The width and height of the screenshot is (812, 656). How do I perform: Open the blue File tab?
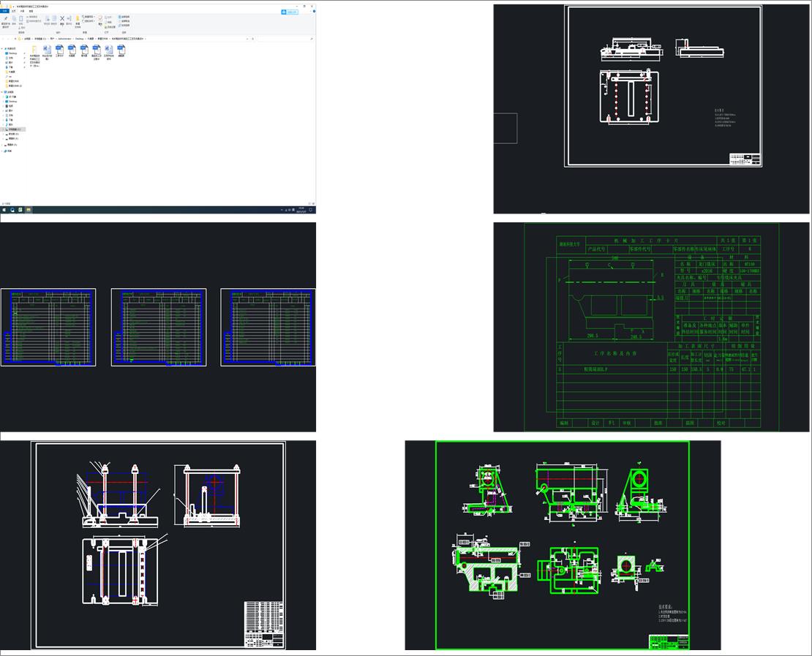[4, 11]
